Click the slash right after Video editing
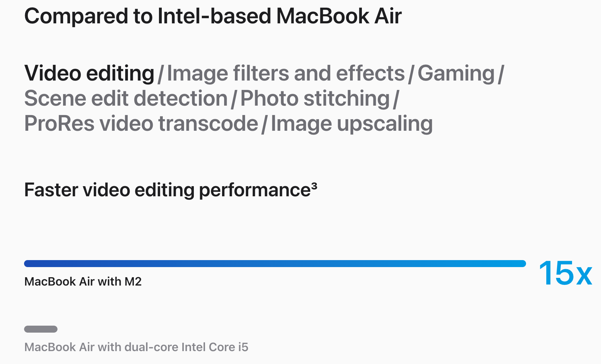Image resolution: width=601 pixels, height=364 pixels. pos(161,74)
